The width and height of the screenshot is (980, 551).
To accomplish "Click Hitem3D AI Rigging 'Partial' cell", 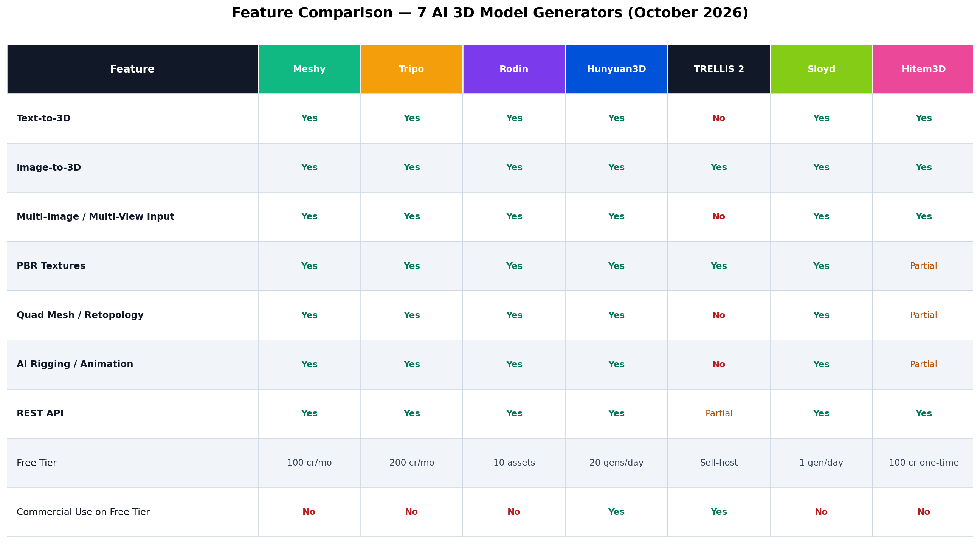I will 923,364.
